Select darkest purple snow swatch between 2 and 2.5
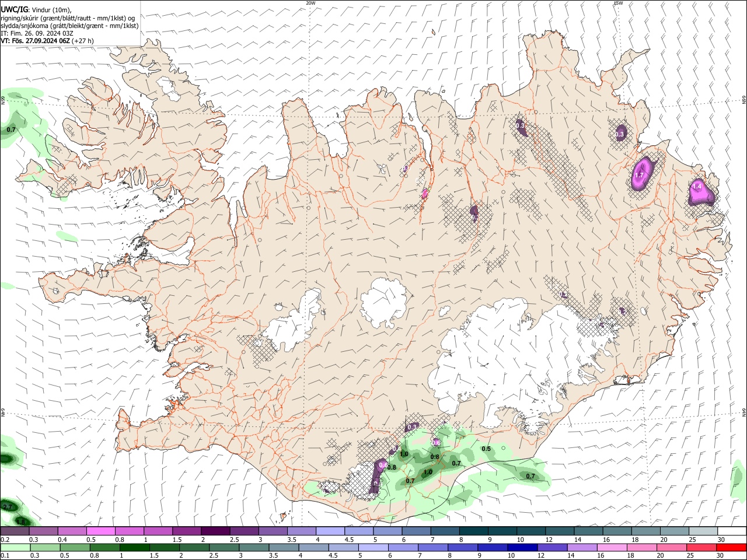 click(x=215, y=531)
